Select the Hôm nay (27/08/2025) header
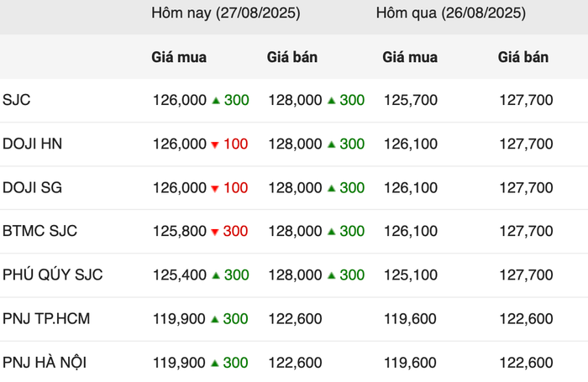588x382 pixels. [x=226, y=13]
